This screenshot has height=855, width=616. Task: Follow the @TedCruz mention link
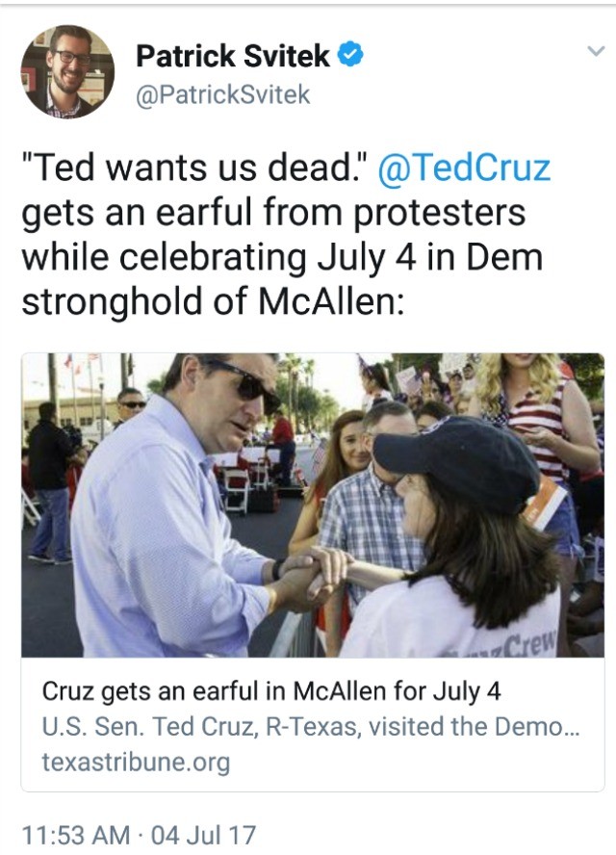pos(463,168)
